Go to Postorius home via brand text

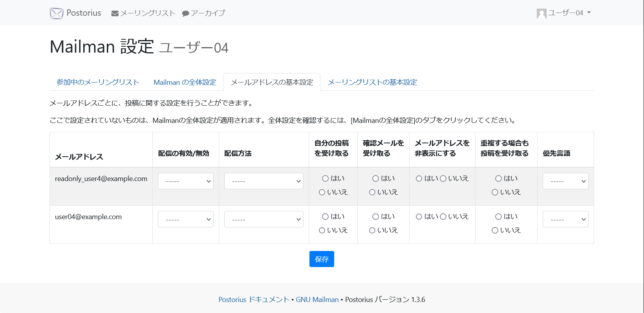[84, 13]
